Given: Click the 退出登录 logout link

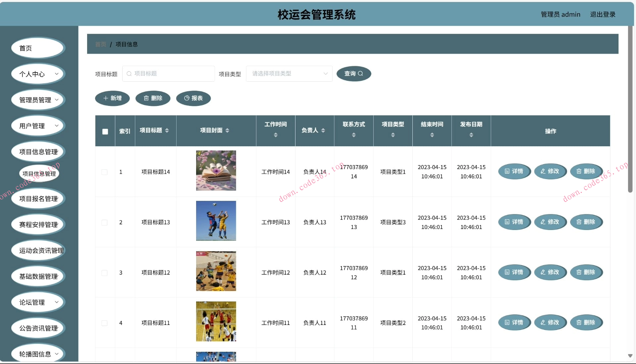Looking at the screenshot, I should click(x=603, y=14).
